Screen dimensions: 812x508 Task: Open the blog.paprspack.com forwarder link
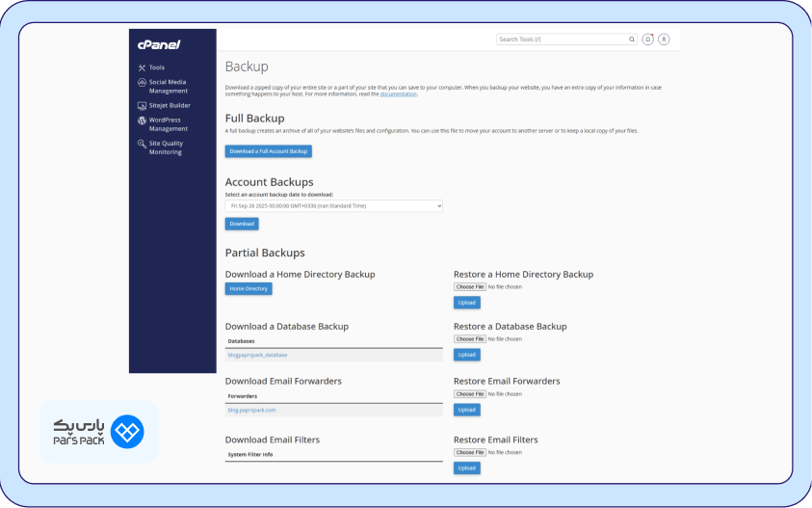click(251, 410)
